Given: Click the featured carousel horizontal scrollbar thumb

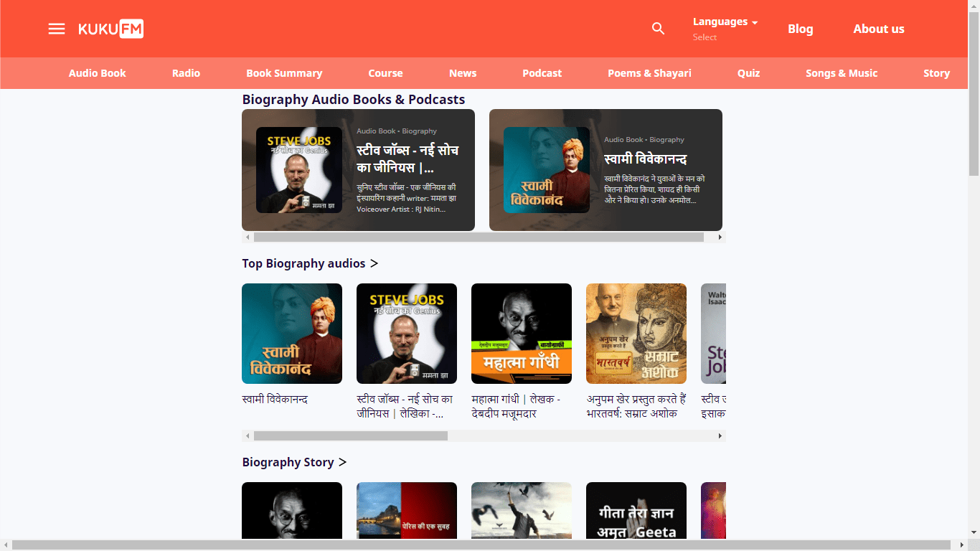Looking at the screenshot, I should point(479,237).
